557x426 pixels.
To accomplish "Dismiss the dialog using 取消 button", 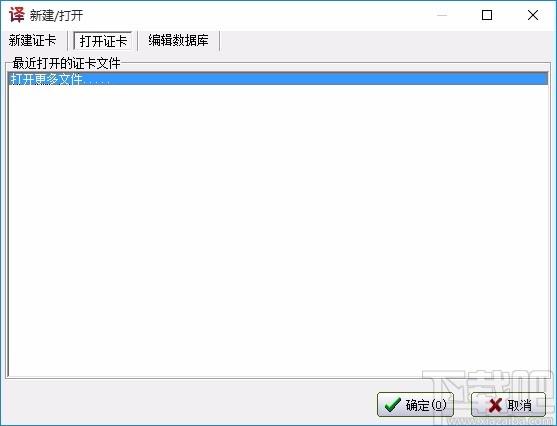I will 508,404.
